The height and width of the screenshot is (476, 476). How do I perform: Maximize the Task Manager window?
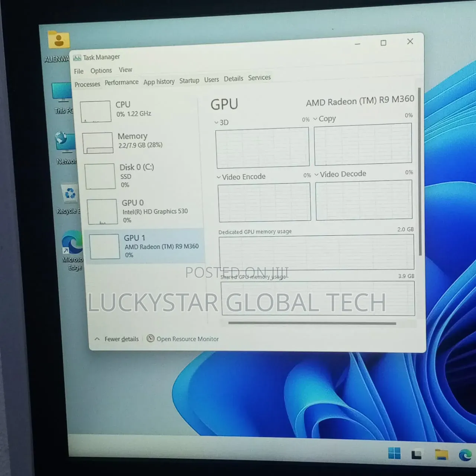[x=383, y=43]
